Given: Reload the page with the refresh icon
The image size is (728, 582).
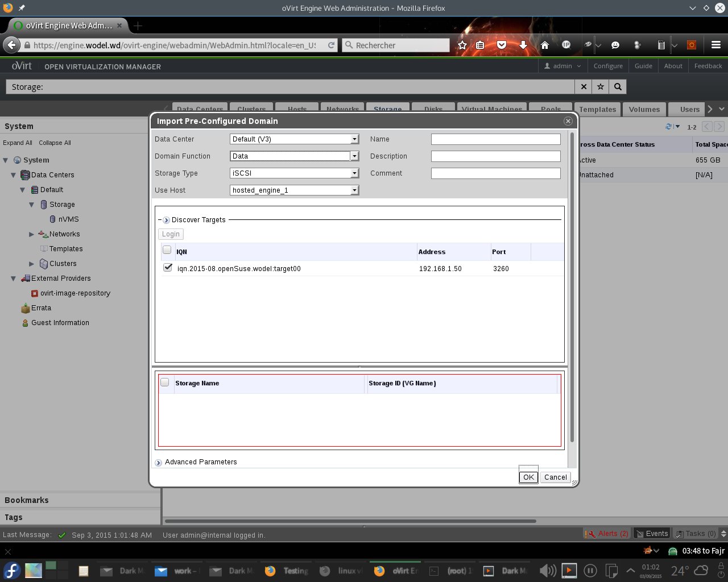Looking at the screenshot, I should tap(331, 45).
